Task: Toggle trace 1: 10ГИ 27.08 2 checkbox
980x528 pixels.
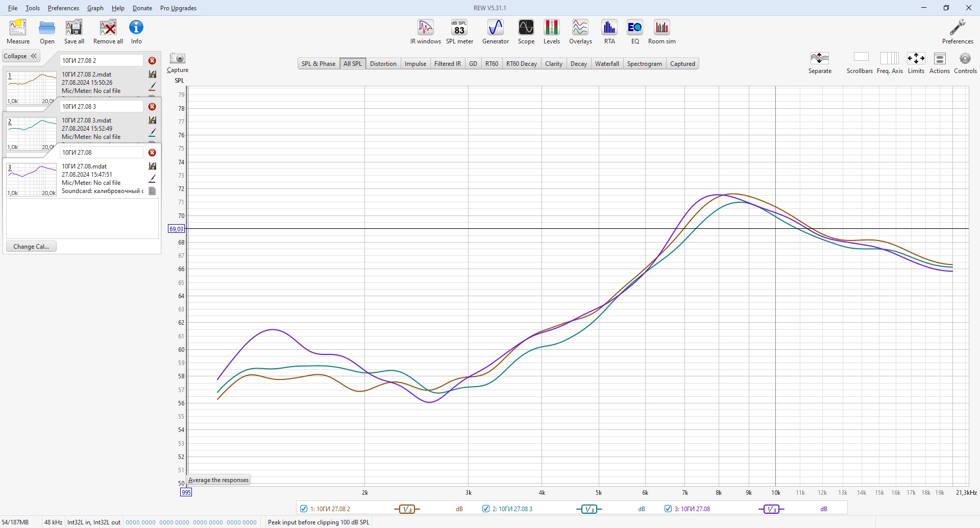Action: 304,509
